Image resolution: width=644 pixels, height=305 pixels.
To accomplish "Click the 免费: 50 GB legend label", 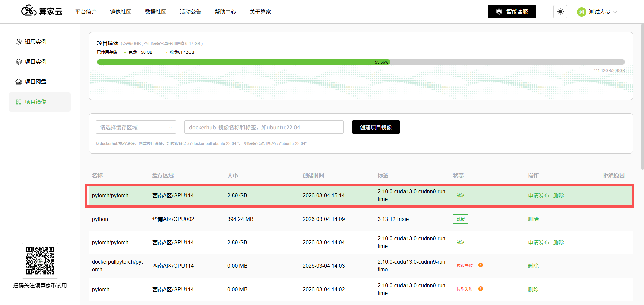I will pos(141,52).
